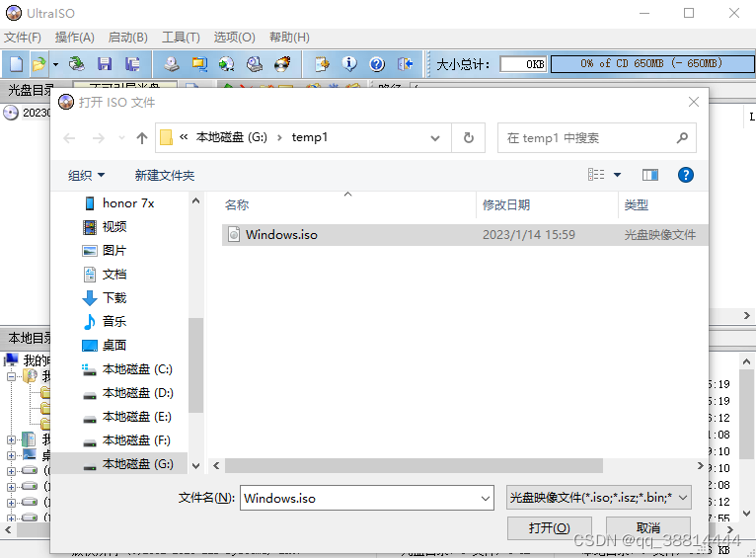Expand the view options dropdown arrow
756x558 pixels.
pyautogui.click(x=617, y=175)
